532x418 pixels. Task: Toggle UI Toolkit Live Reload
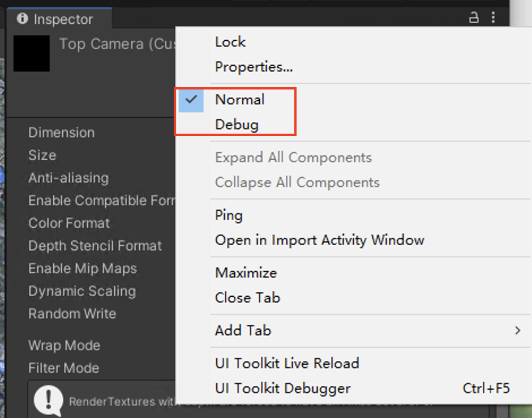pyautogui.click(x=287, y=363)
